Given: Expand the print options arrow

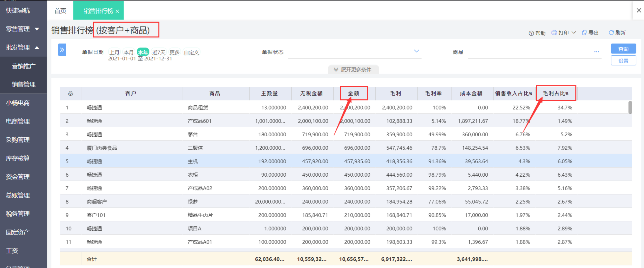Looking at the screenshot, I should (x=574, y=33).
